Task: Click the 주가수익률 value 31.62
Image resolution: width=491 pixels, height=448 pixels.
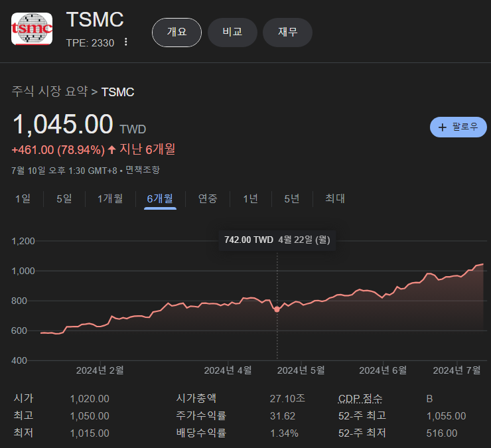Action: click(x=283, y=416)
